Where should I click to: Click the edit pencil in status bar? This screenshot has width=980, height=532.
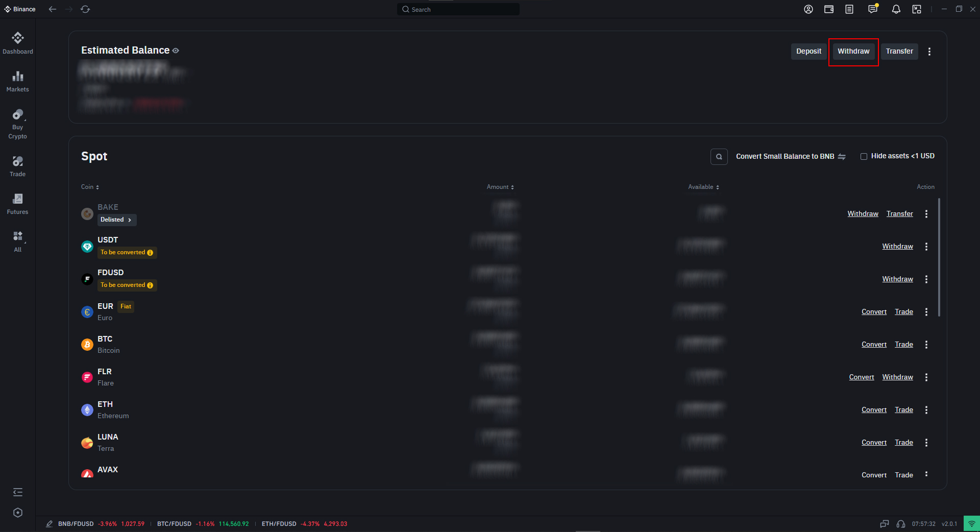[x=50, y=524]
